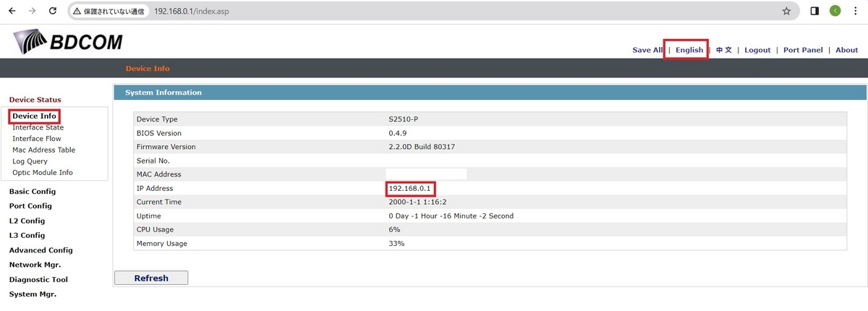Screen dimensions: 868x311
Task: Bookmark this page with star icon
Action: 786,12
